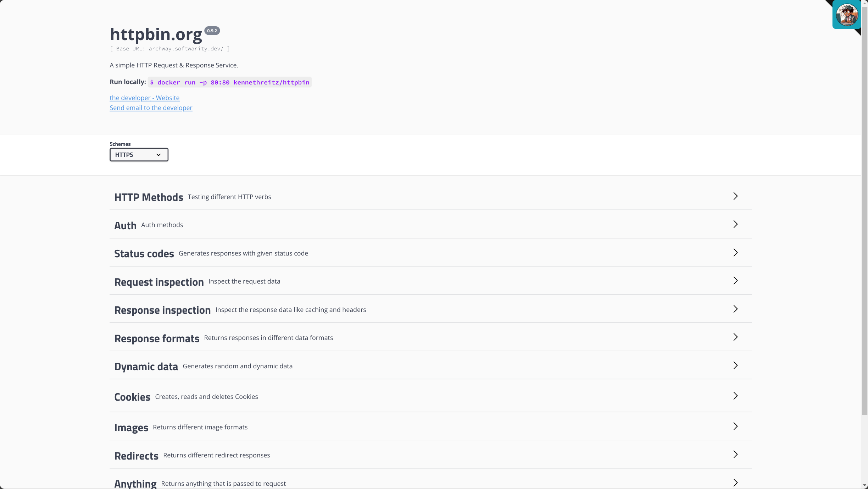Image resolution: width=868 pixels, height=489 pixels.
Task: Click 'Generates responses with given status code'
Action: tap(243, 253)
